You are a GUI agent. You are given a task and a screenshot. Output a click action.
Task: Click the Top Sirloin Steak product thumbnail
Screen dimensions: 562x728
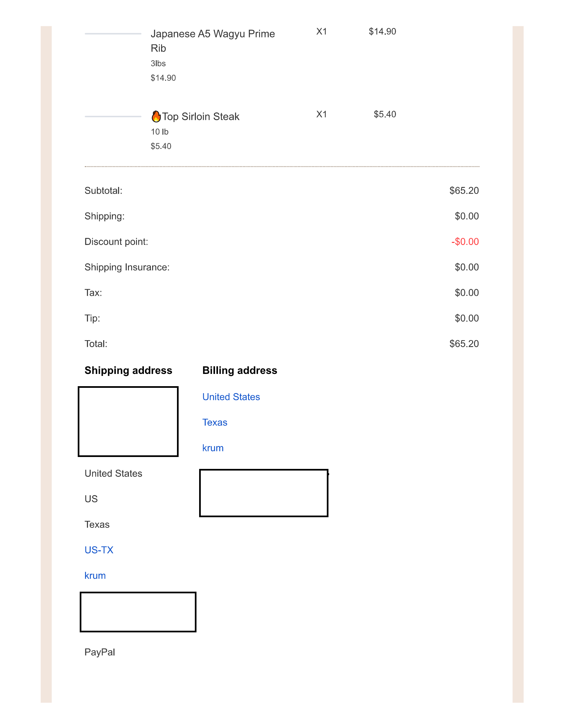pos(113,116)
